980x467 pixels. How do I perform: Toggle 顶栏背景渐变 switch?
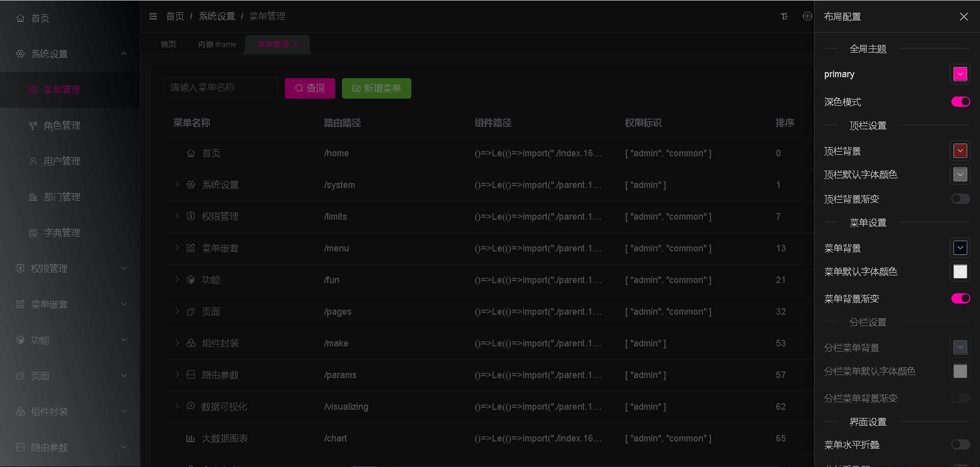tap(961, 199)
